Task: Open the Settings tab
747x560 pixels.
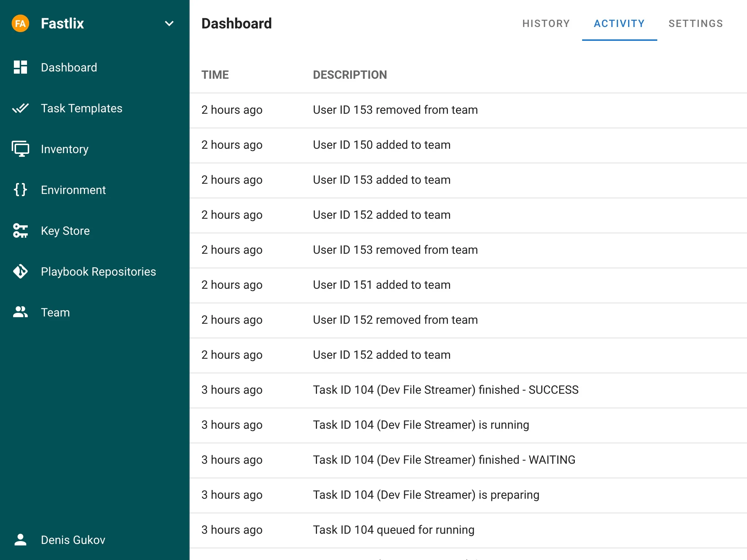Action: [x=696, y=24]
